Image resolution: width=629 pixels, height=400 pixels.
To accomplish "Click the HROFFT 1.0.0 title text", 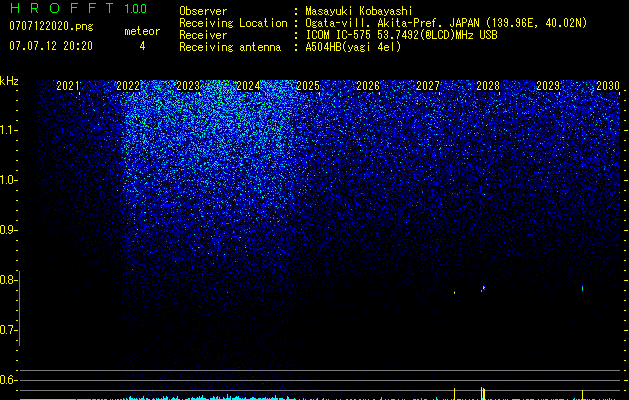I will (x=78, y=8).
